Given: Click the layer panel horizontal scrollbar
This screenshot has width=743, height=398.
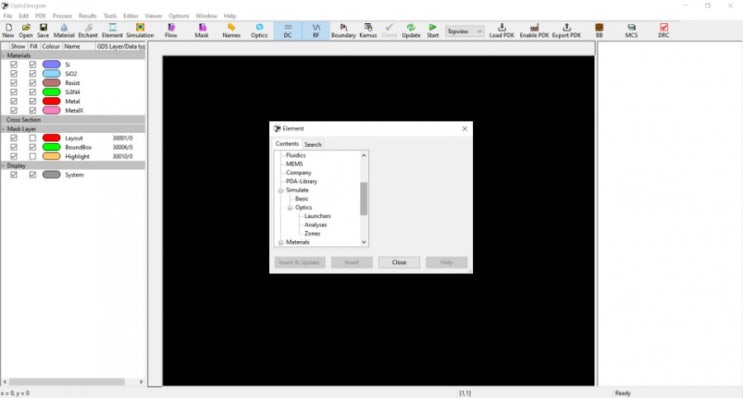Looking at the screenshot, I should pos(66,381).
